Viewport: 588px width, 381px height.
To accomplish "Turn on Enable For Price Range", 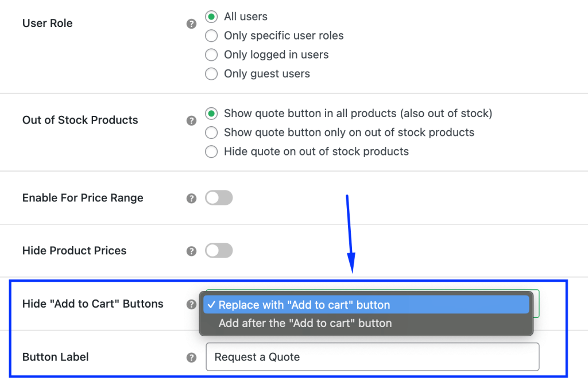I will tap(219, 197).
